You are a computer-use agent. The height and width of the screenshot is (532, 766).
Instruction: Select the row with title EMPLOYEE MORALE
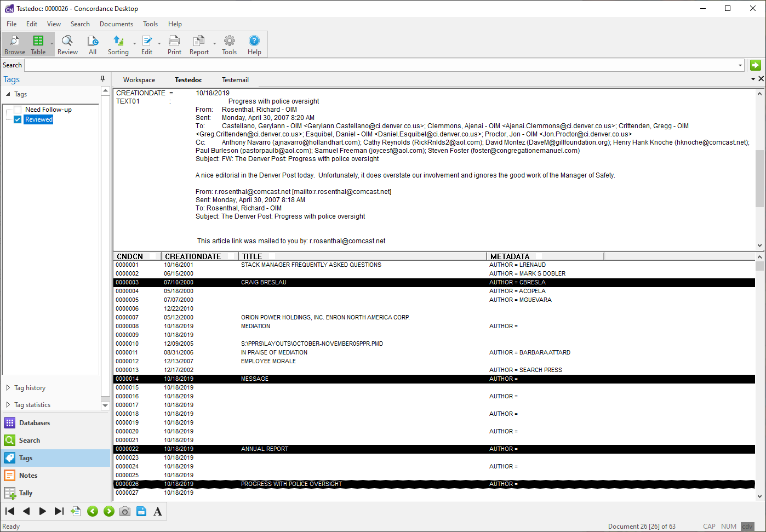pyautogui.click(x=434, y=362)
